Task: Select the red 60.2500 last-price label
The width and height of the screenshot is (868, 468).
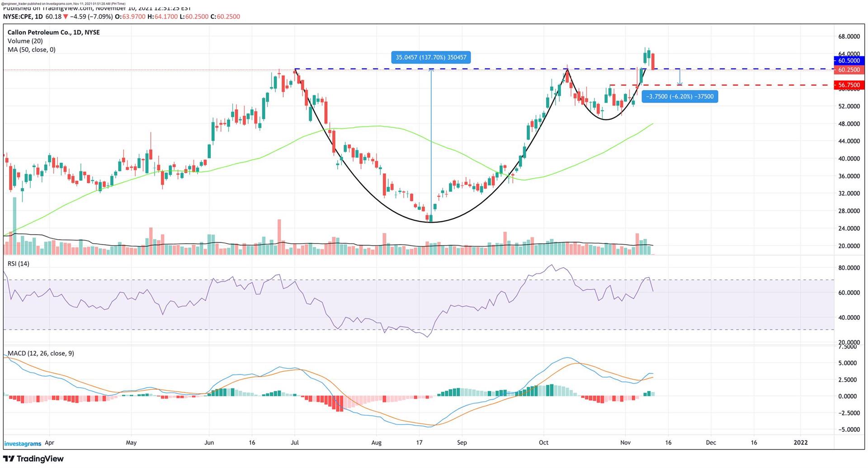Action: [849, 70]
